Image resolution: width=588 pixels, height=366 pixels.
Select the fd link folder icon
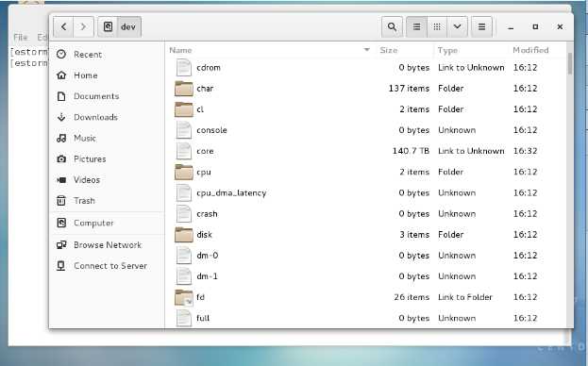[184, 297]
